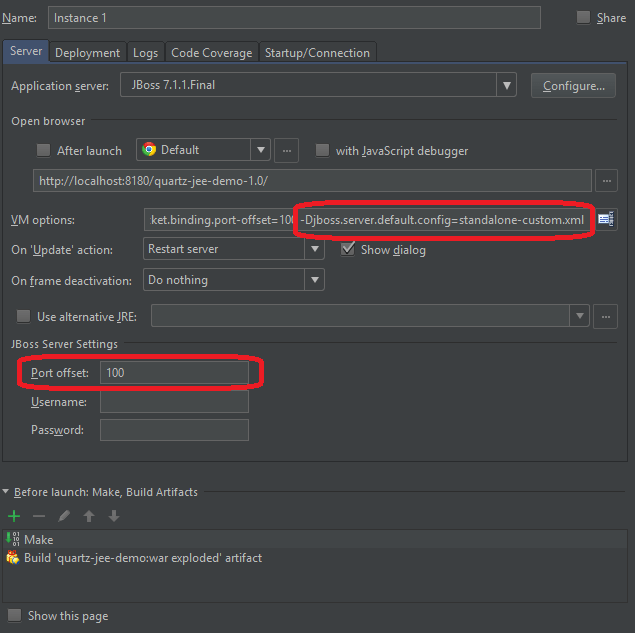Browse for alternative JRE path

(605, 316)
